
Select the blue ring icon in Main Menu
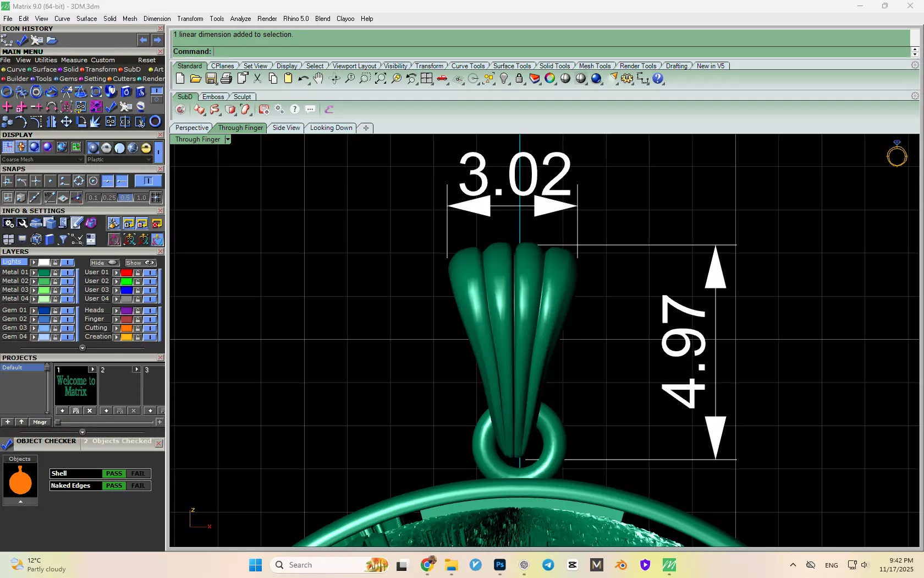click(x=7, y=92)
